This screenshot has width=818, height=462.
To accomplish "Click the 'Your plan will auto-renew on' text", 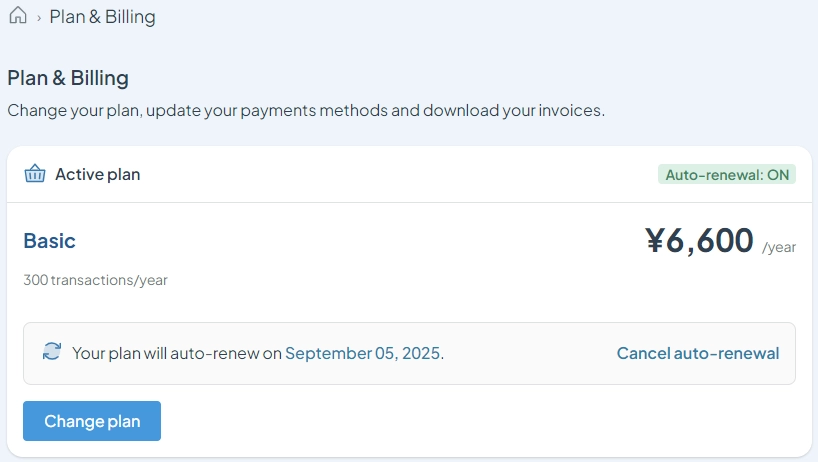I will tap(177, 353).
